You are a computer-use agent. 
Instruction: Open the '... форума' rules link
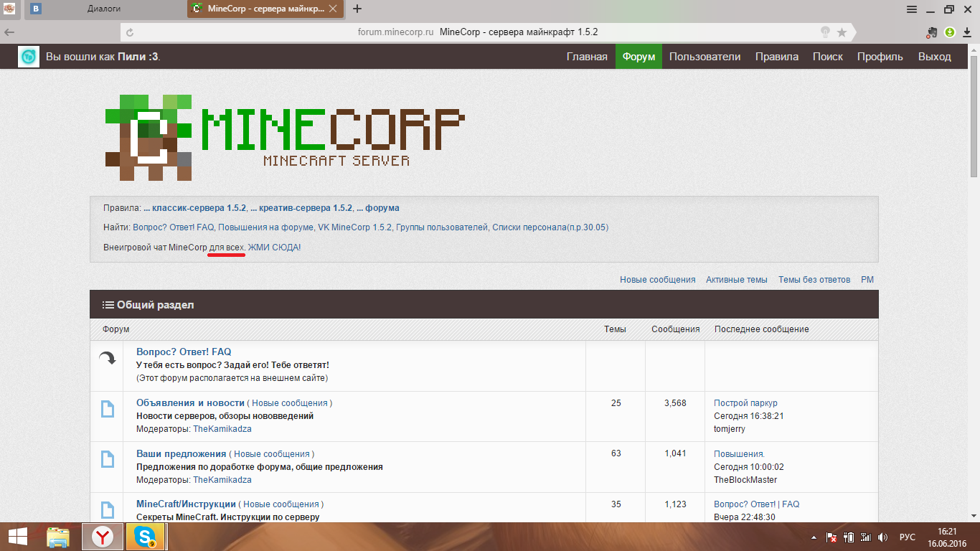click(378, 208)
